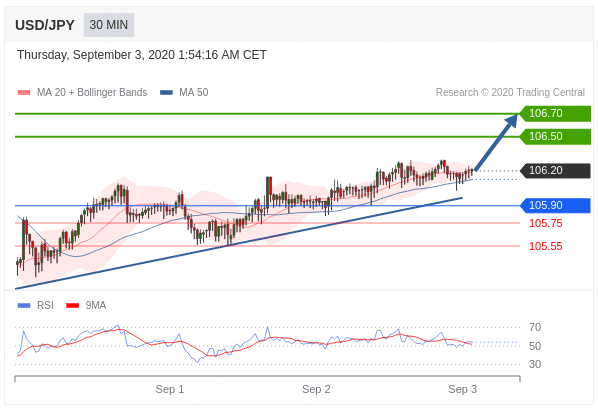Click the USD/JPY pair title
The width and height of the screenshot is (598, 410).
click(45, 25)
